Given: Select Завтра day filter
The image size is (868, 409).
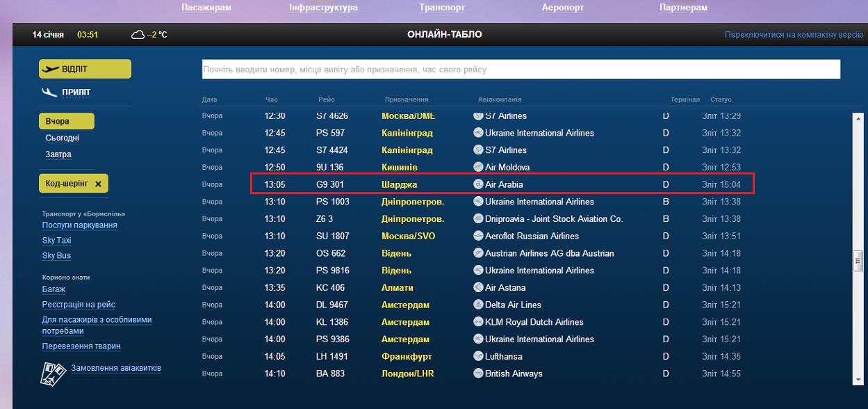Looking at the screenshot, I should pyautogui.click(x=58, y=154).
